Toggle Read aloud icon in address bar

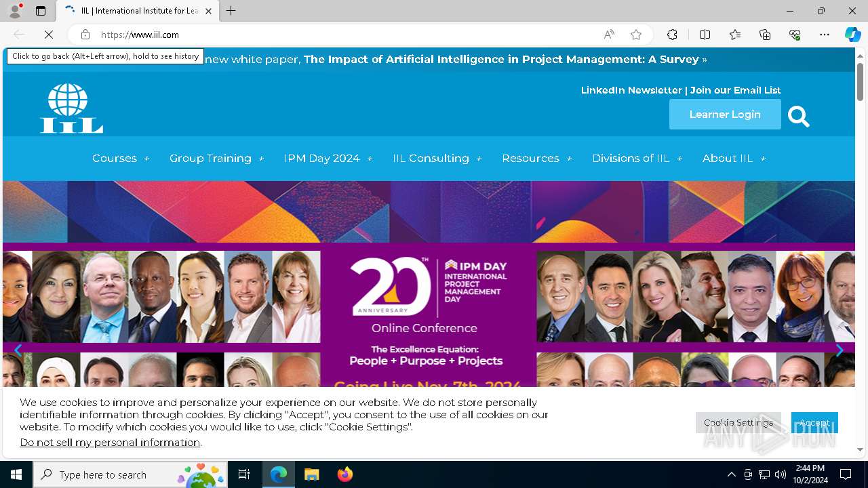tap(609, 35)
